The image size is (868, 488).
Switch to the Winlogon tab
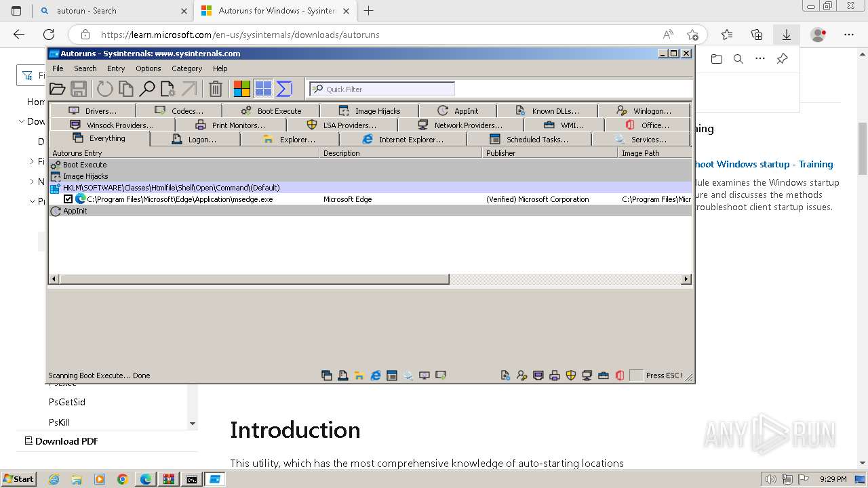pos(644,110)
